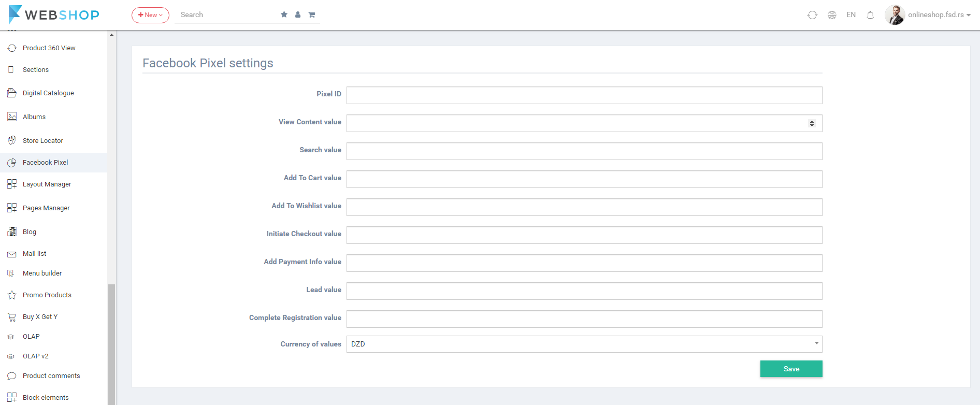
Task: Focus the View Content value field
Action: (584, 123)
